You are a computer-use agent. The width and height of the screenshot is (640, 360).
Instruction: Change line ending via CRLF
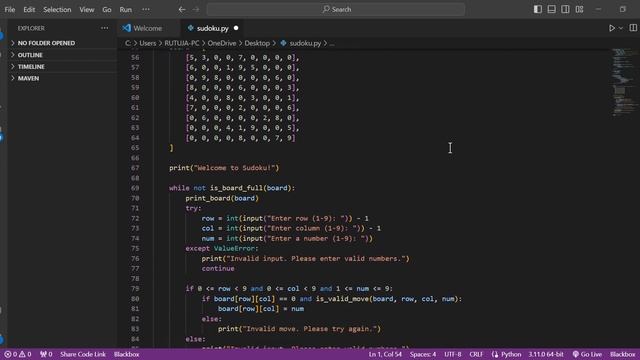476,354
